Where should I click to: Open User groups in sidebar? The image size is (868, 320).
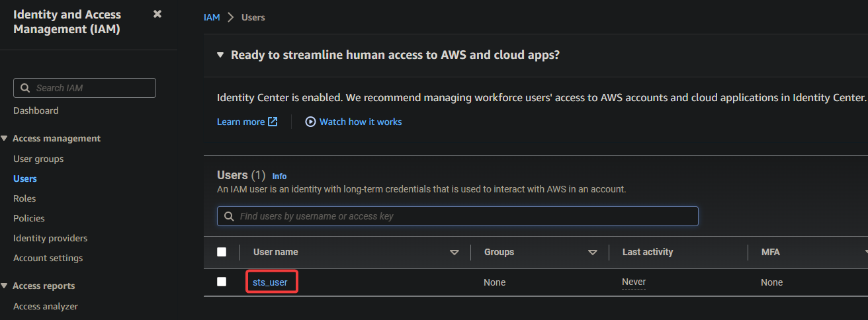click(38, 159)
